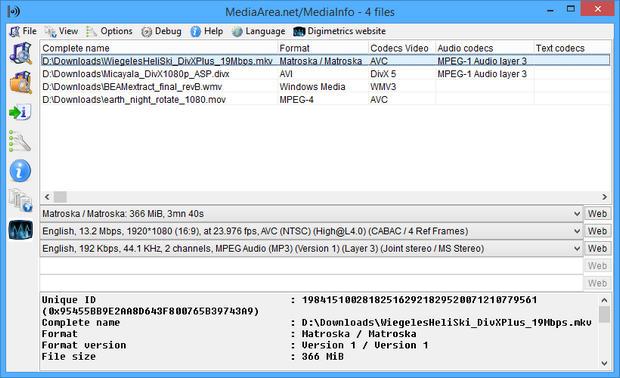Click the blue About info sidebar icon

point(20,171)
